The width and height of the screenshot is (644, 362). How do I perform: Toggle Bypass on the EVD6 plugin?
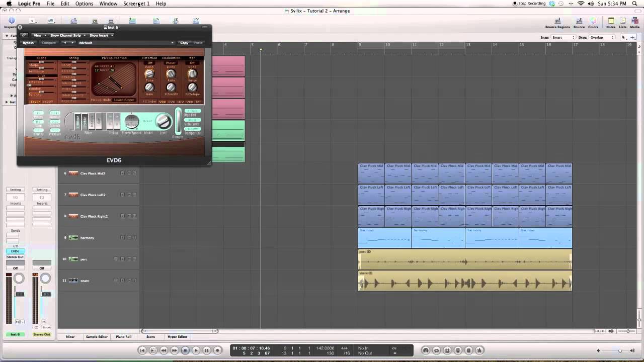tap(28, 43)
